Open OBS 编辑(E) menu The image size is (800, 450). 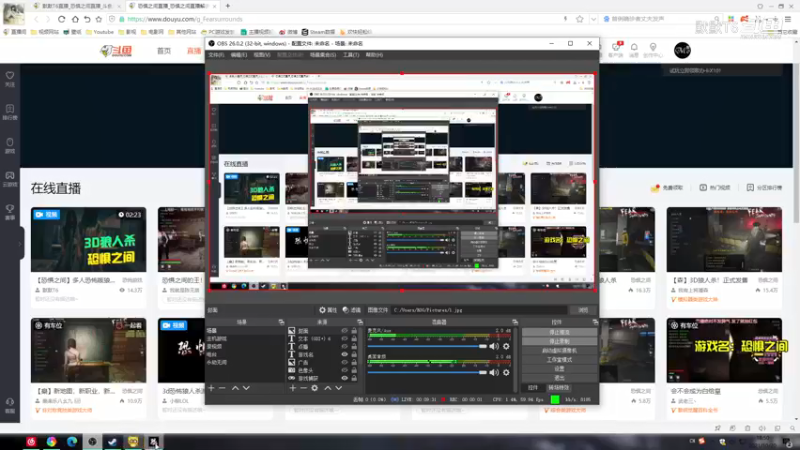pos(238,55)
